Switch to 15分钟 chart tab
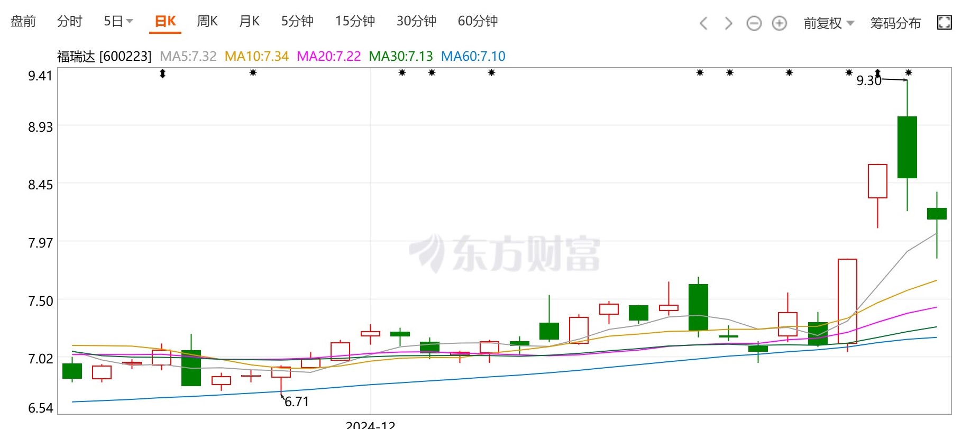This screenshot has width=980, height=429. click(355, 21)
